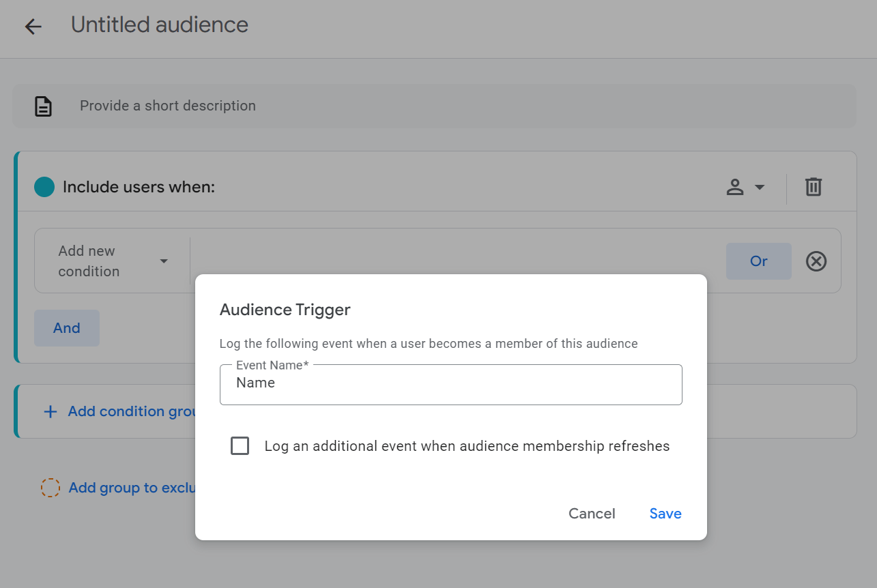Click 'Log the following event' description text
This screenshot has height=588, width=877.
pyautogui.click(x=429, y=344)
